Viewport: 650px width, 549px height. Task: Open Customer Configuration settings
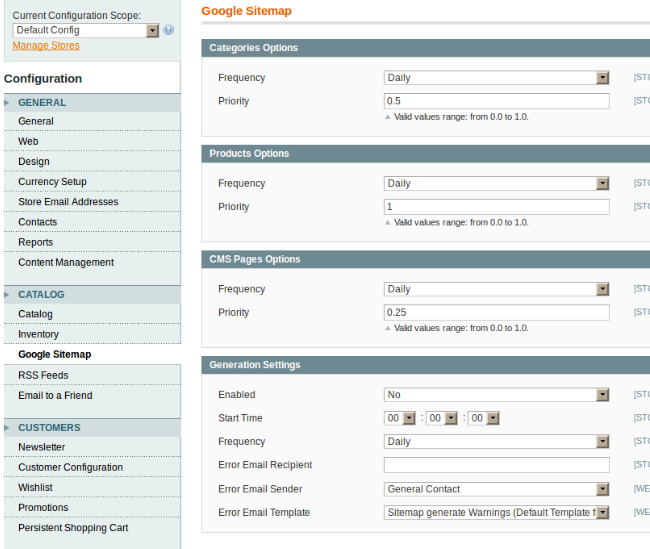pos(92,467)
